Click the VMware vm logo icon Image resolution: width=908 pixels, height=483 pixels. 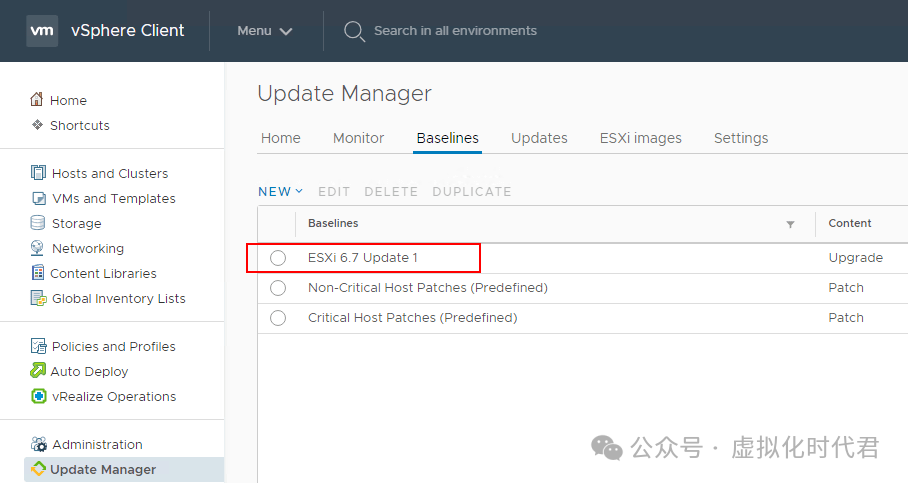(x=42, y=31)
